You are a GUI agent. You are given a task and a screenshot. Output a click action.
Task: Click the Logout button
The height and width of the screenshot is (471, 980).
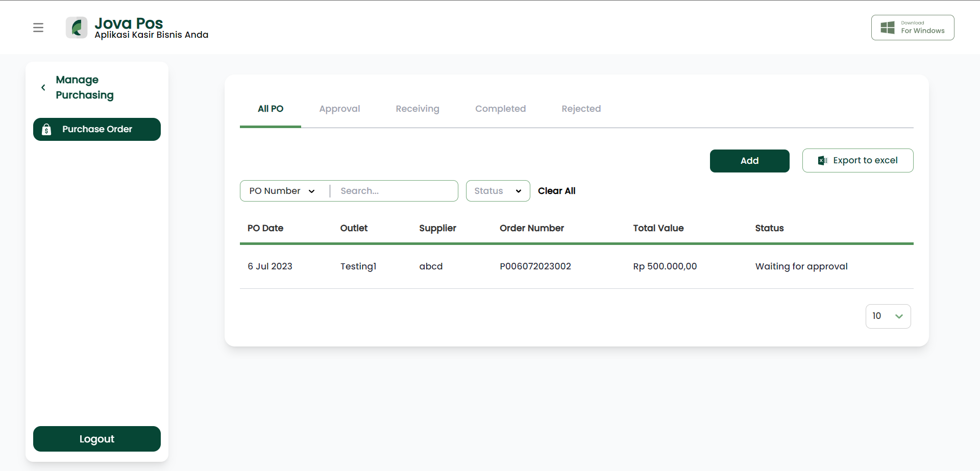click(97, 439)
